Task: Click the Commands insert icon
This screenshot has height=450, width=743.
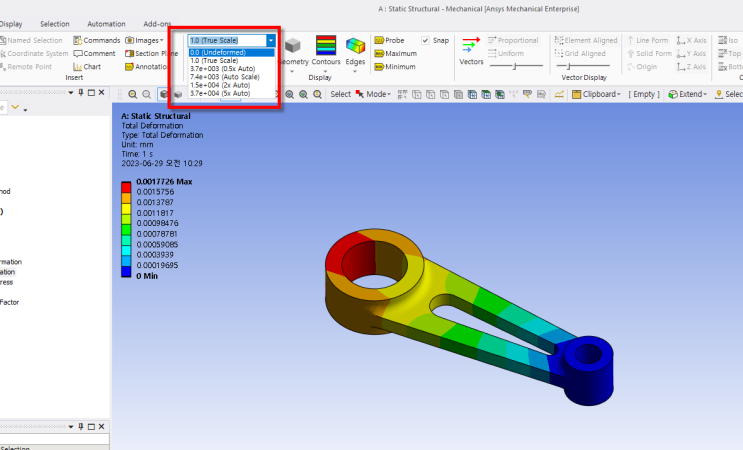Action: click(x=78, y=40)
